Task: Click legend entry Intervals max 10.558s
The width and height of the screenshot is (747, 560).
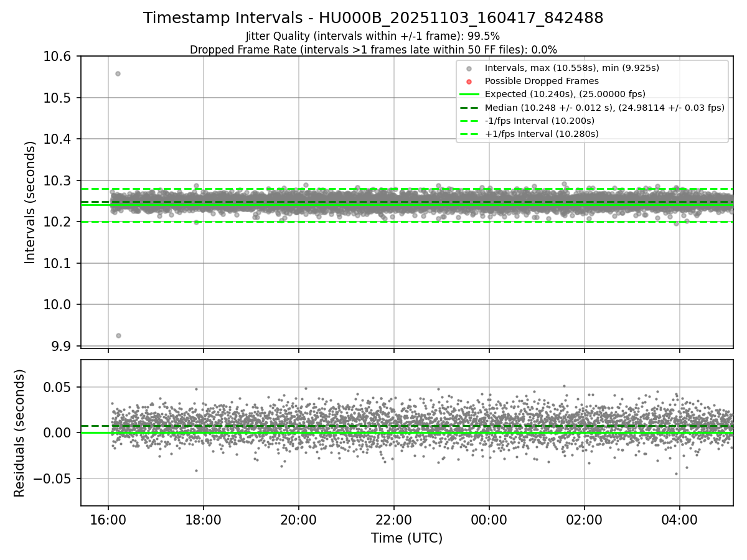Action: (571, 68)
